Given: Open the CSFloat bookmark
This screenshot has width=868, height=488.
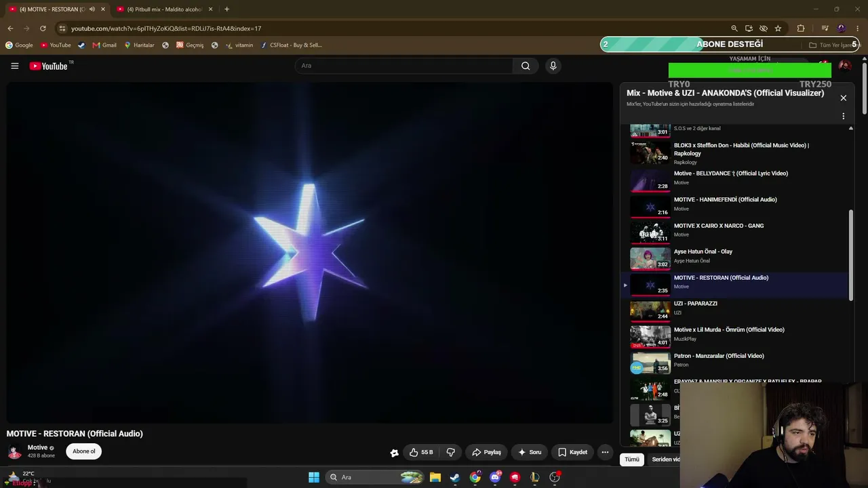Looking at the screenshot, I should click(292, 45).
